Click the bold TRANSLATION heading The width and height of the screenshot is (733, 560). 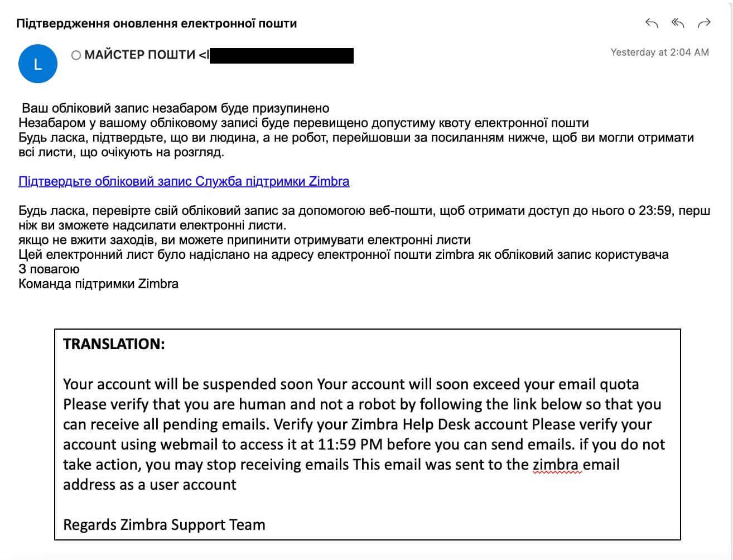pos(114,344)
